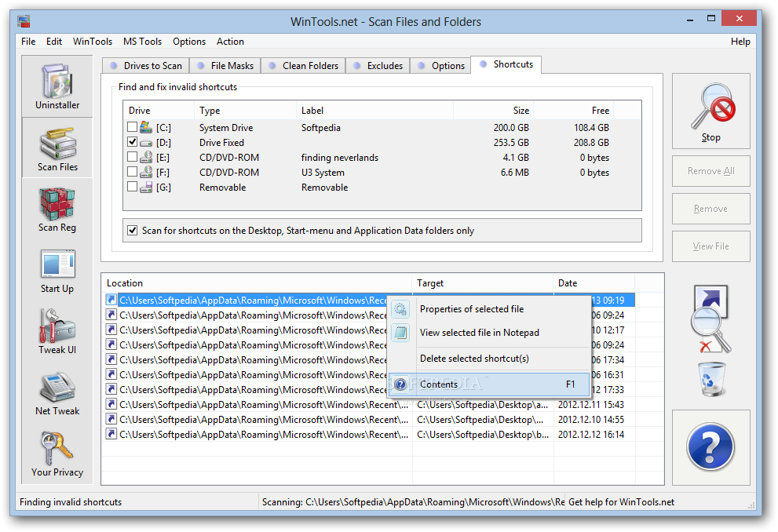Check the F: drive checkbox
Screen dimensions: 778x532
[132, 172]
